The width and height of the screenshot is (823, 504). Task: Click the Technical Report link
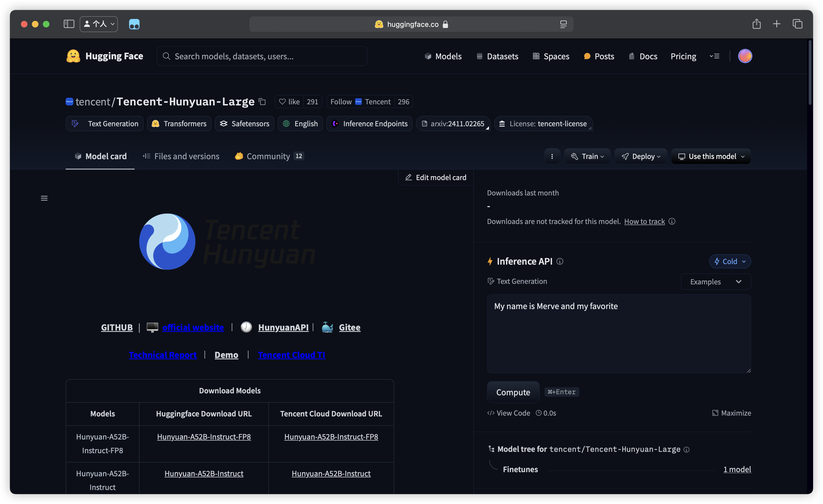163,355
